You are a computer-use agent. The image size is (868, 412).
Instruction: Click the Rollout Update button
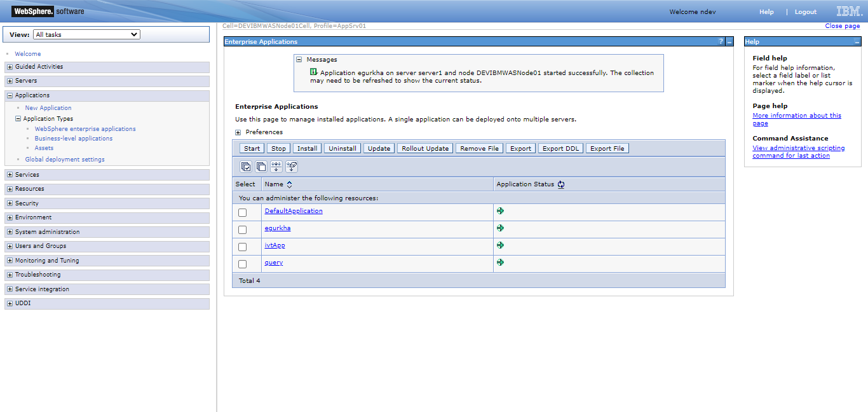tap(425, 148)
